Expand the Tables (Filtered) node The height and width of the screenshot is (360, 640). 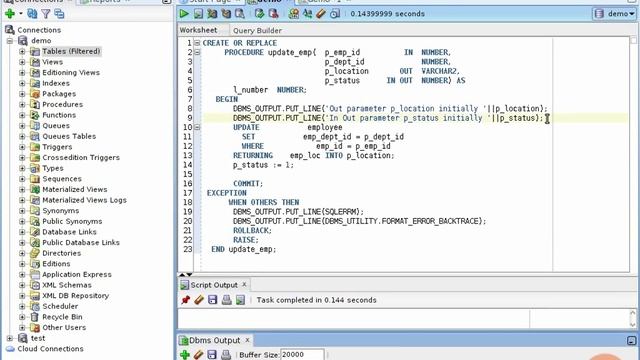22,51
